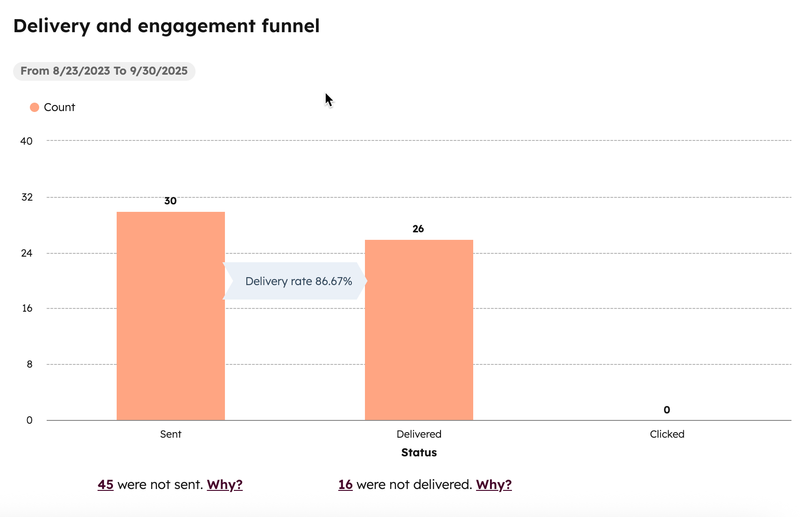Click the orange legend dot next to Count

[x=35, y=107]
